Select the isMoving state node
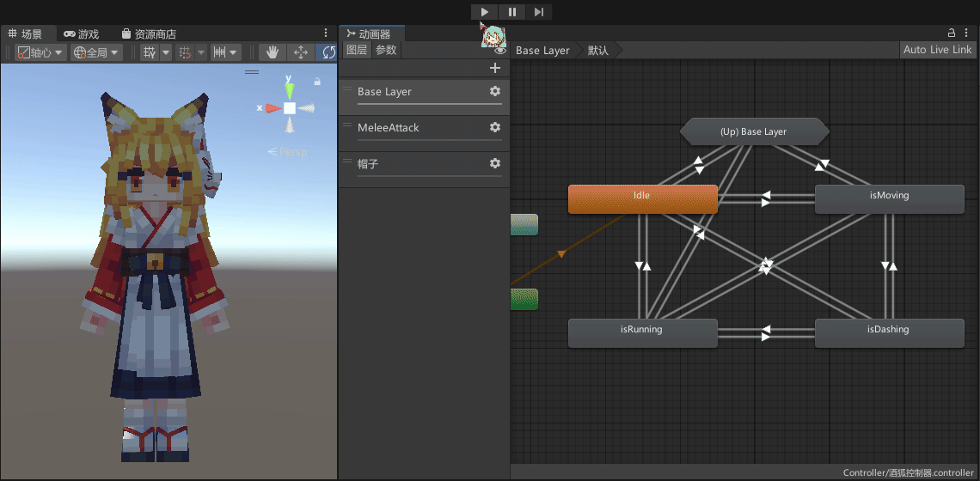This screenshot has height=481, width=980. tap(890, 199)
